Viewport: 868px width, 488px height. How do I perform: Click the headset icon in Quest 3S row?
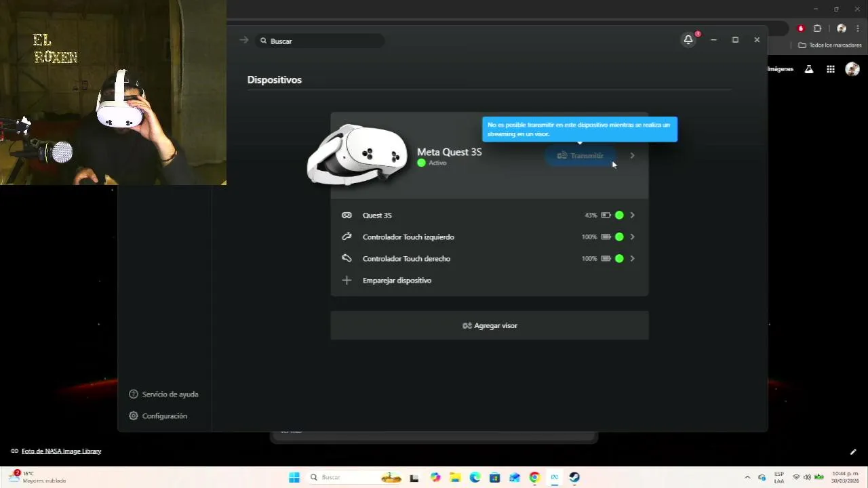[x=347, y=215]
